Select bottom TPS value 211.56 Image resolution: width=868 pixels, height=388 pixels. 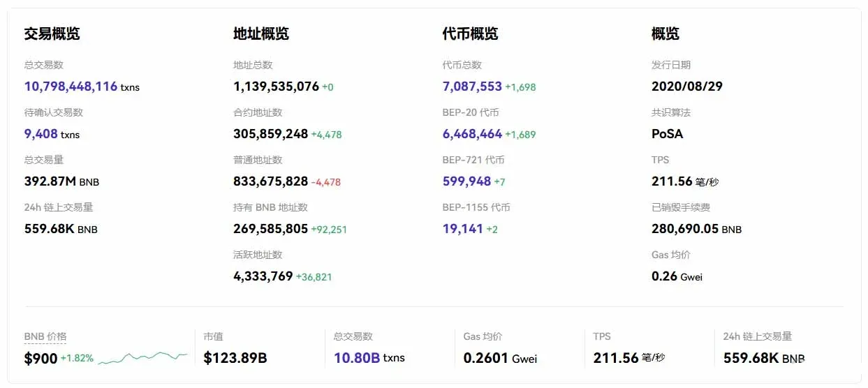click(x=616, y=358)
